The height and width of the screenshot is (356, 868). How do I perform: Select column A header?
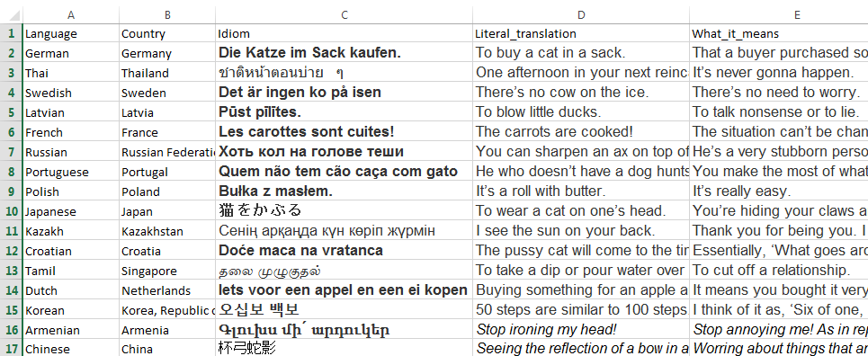[x=71, y=15]
